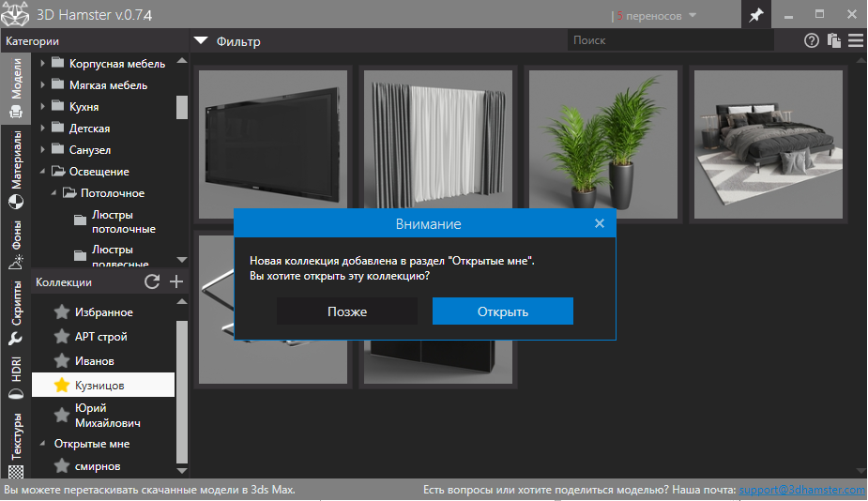
Task: Click the collections scrollbar down arrow
Action: tap(181, 471)
